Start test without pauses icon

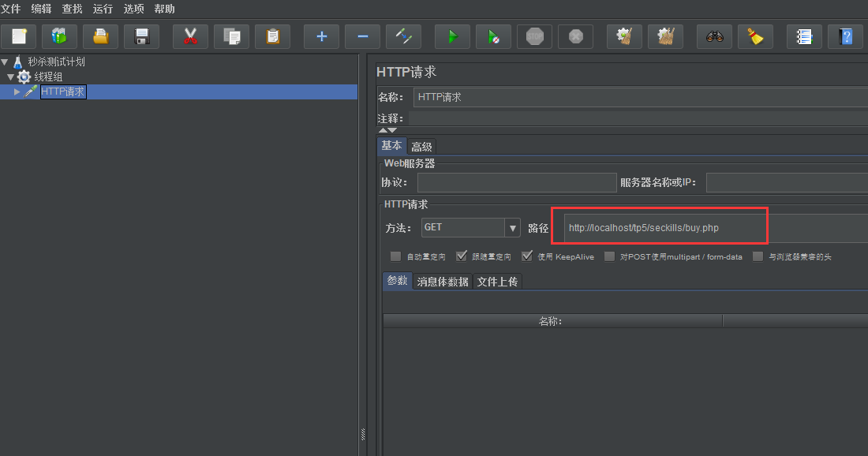(x=493, y=36)
